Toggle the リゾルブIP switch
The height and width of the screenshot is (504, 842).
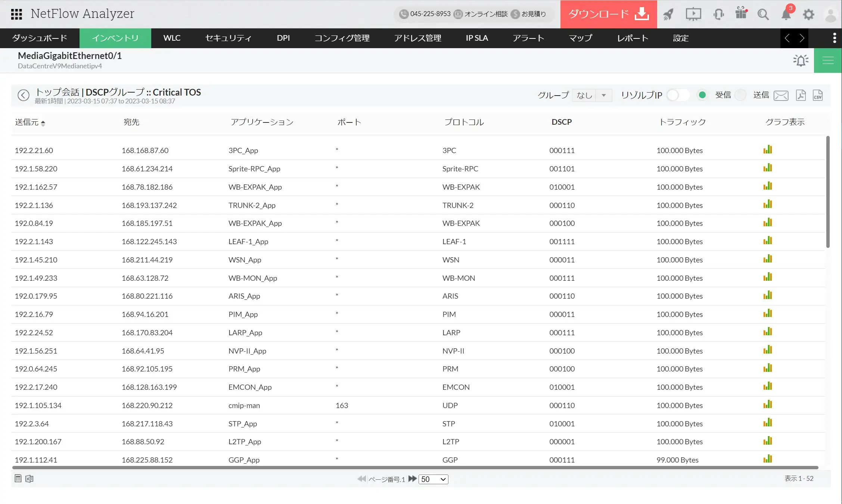pyautogui.click(x=677, y=95)
